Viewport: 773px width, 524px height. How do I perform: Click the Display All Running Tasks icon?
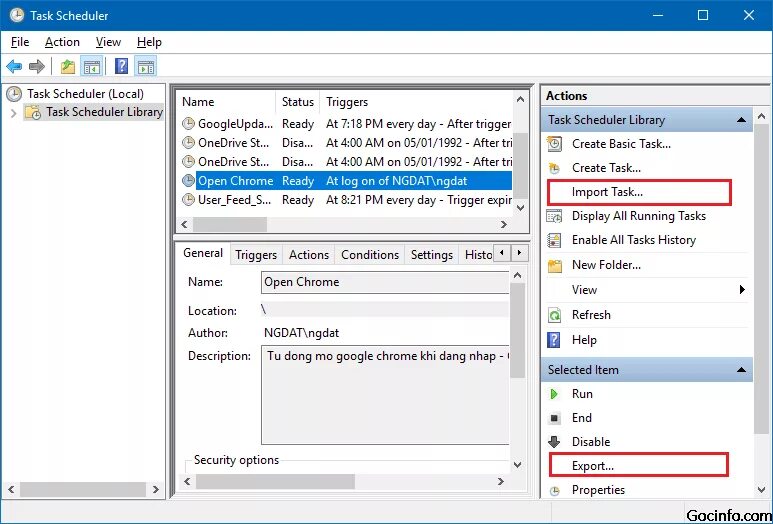(x=555, y=216)
